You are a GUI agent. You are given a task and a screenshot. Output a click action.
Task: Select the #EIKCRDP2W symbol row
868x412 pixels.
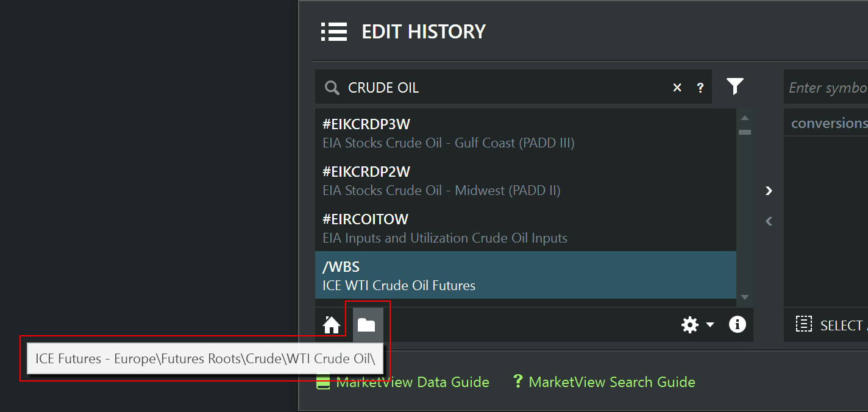[525, 180]
